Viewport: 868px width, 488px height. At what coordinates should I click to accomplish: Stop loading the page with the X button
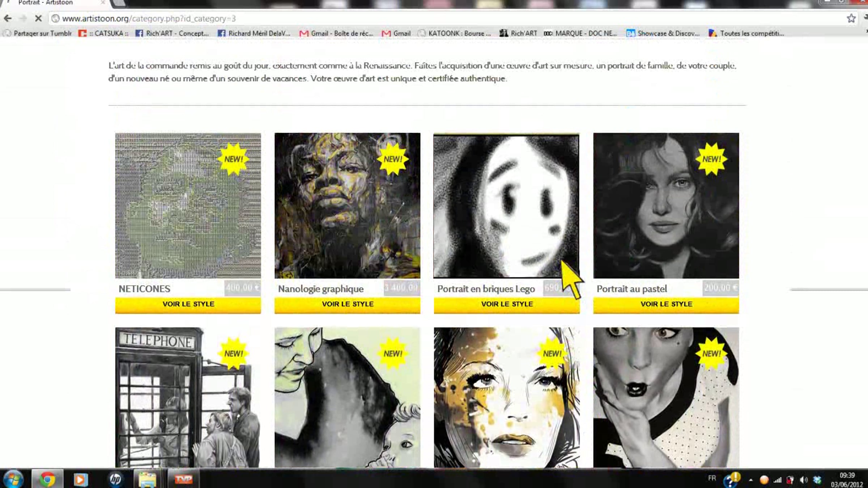[38, 18]
